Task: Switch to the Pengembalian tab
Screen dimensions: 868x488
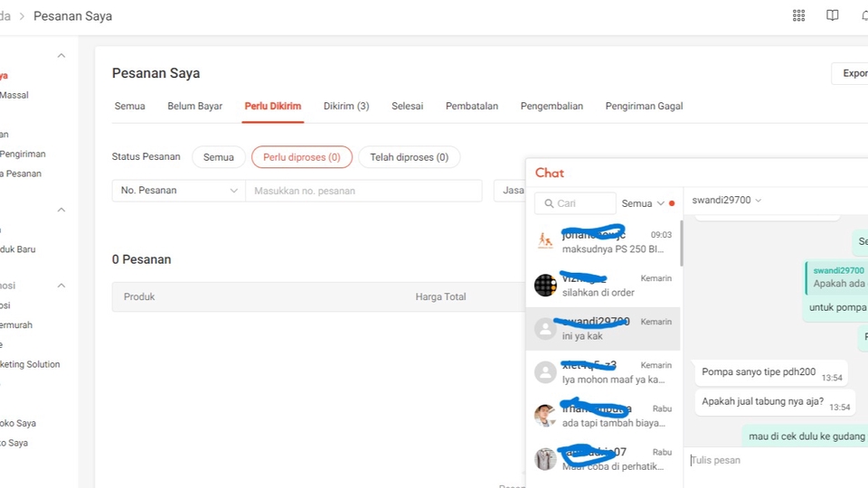Action: tap(552, 107)
